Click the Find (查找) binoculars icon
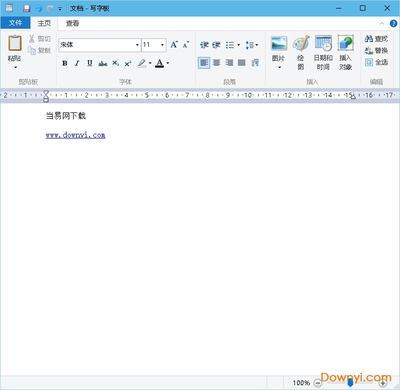This screenshot has height=390, width=400. 369,39
